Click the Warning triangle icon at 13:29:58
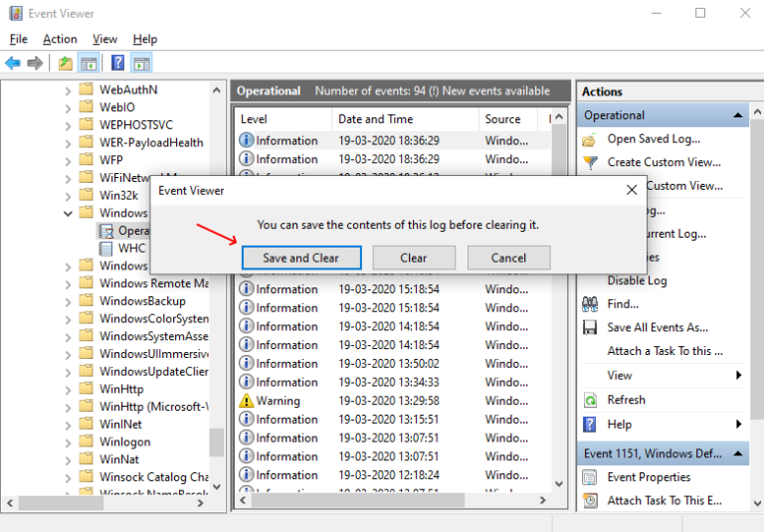 (x=247, y=401)
